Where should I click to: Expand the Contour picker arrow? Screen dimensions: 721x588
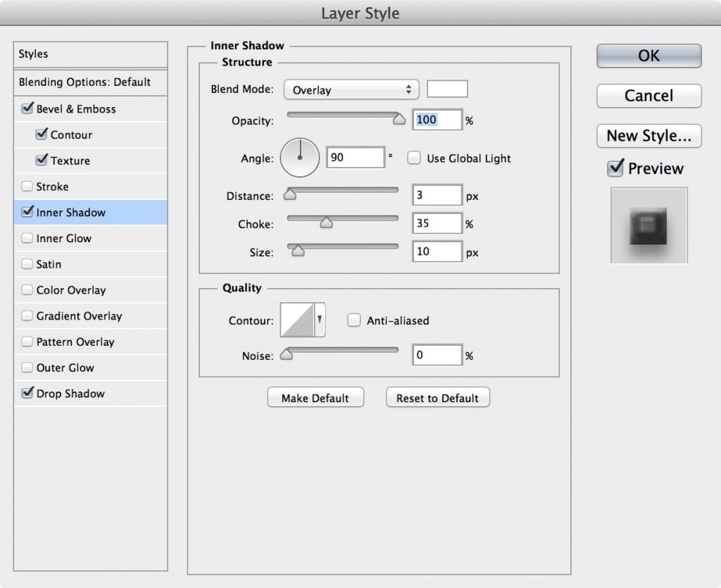[320, 320]
